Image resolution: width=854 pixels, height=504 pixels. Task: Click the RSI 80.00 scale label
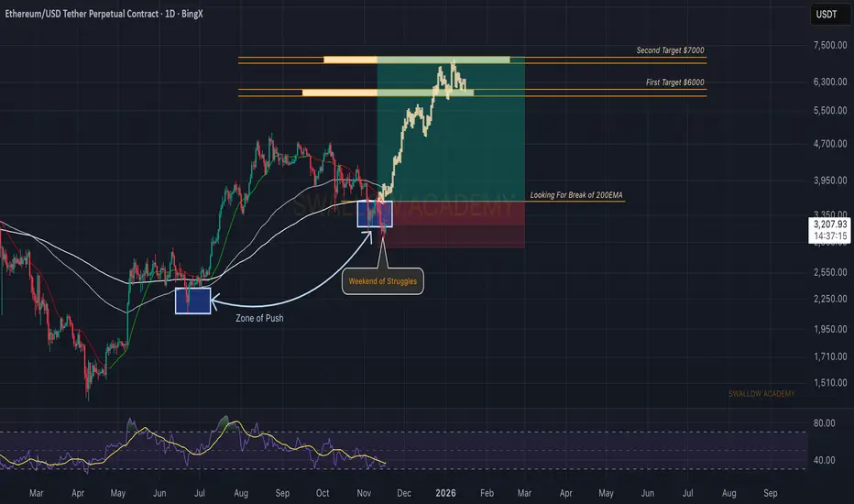(x=824, y=422)
